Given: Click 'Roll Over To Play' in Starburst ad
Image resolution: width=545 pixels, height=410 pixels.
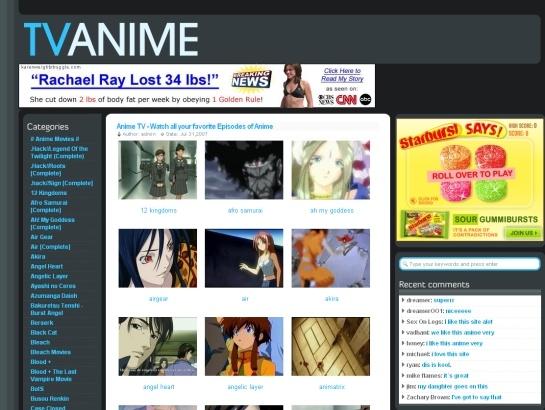Looking at the screenshot, I should pos(472,174).
